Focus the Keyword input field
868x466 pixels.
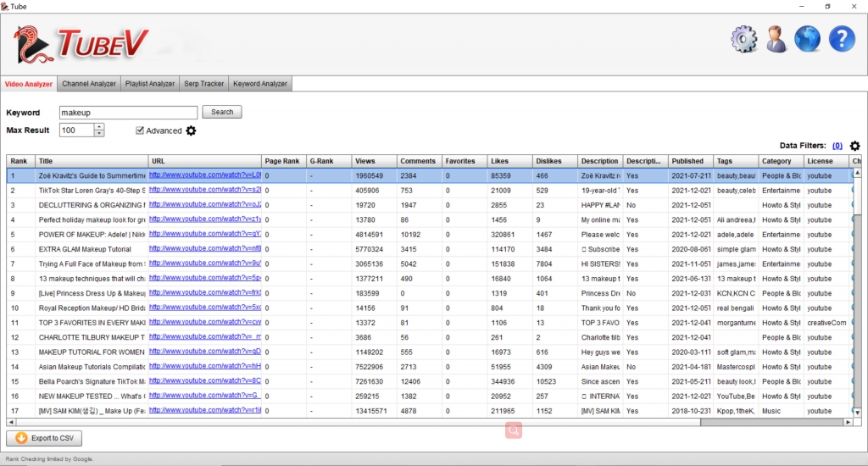(x=129, y=113)
